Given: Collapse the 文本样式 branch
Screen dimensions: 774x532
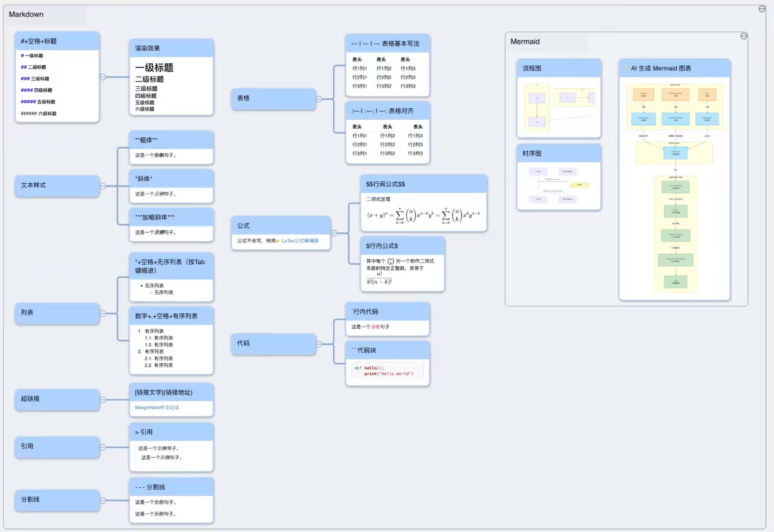Looking at the screenshot, I should pos(103,186).
